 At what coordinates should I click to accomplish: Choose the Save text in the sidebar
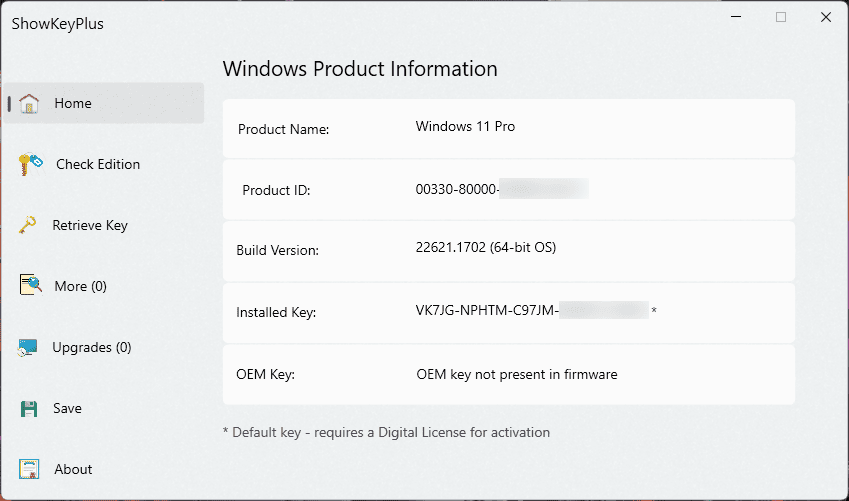(x=68, y=408)
